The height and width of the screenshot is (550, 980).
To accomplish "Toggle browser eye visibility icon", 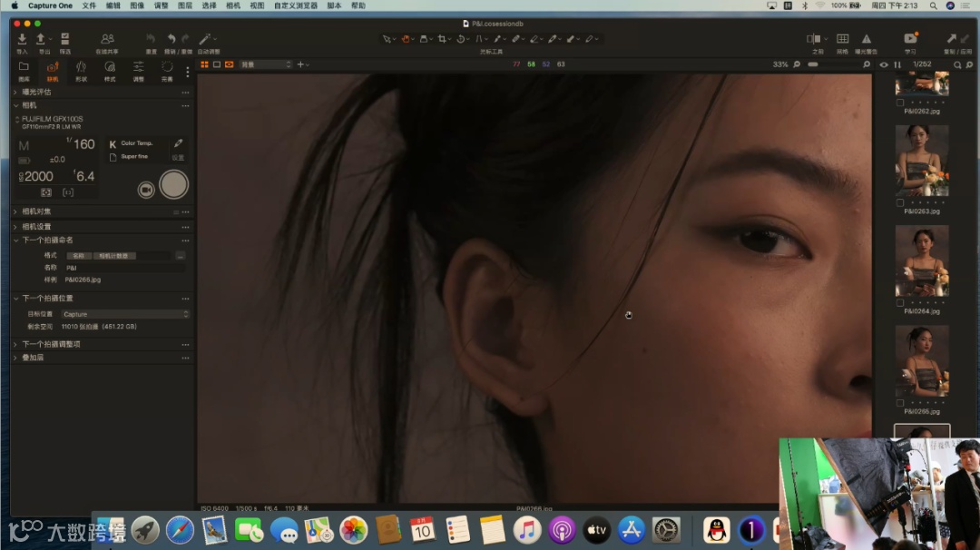I will 884,65.
